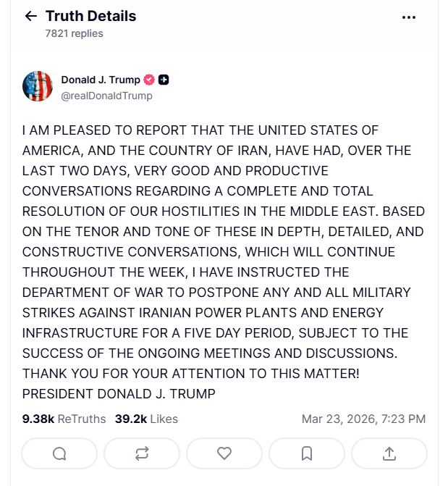Open Donald J. Trump's profile avatar

(x=38, y=86)
